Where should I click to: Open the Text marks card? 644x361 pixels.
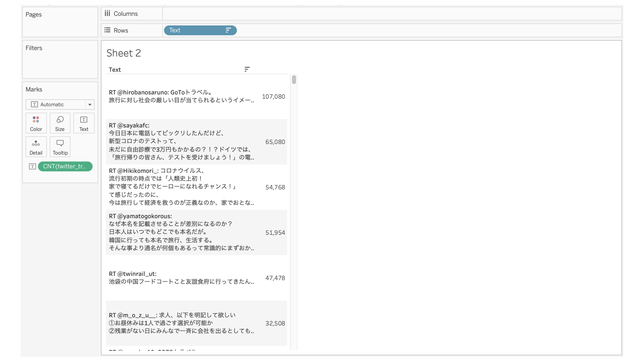(x=84, y=123)
